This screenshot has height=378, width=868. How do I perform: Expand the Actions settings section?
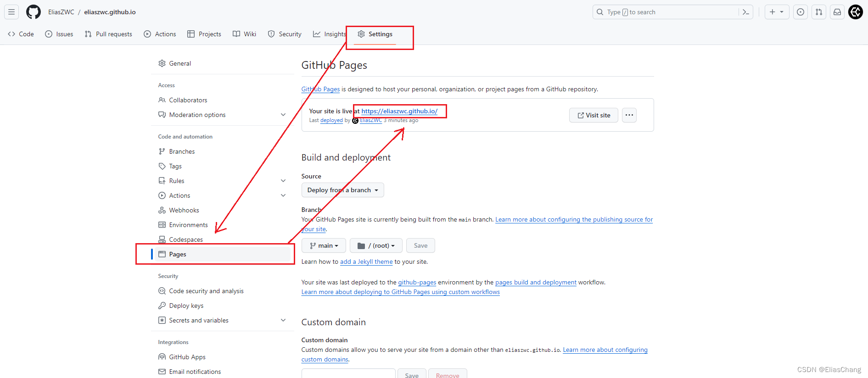click(223, 195)
